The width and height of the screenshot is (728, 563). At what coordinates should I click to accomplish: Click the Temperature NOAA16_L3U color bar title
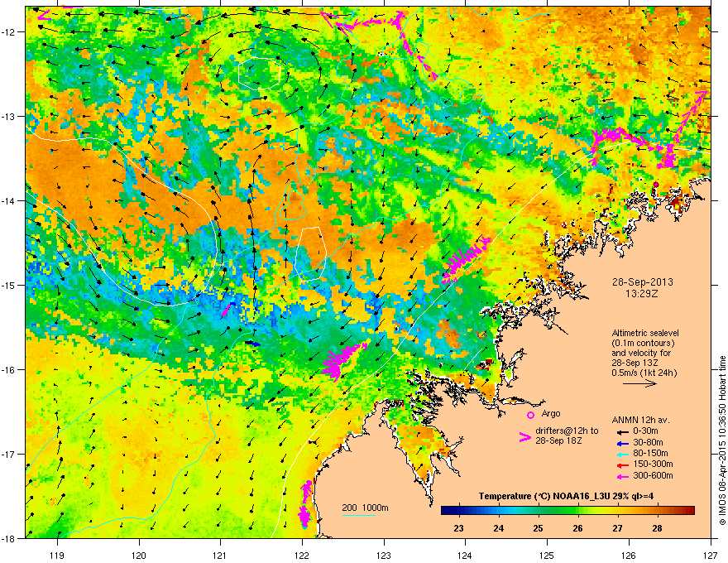pyautogui.click(x=566, y=496)
